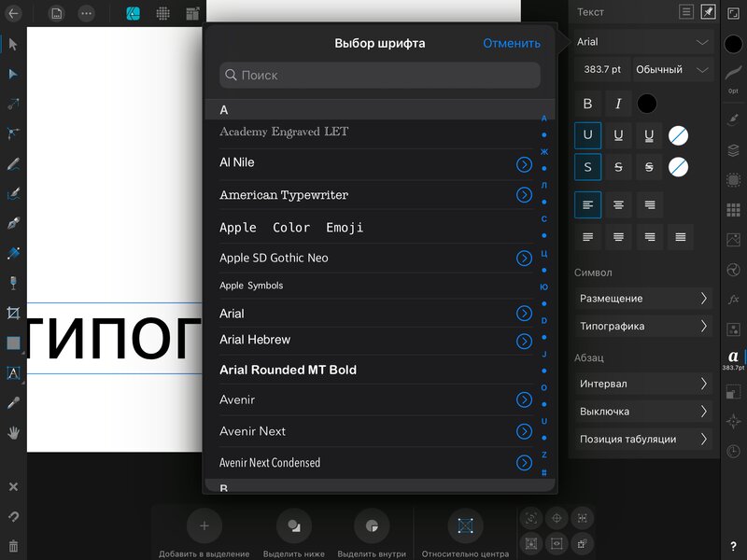The width and height of the screenshot is (747, 560).
Task: Open the Интервал section
Action: [643, 384]
